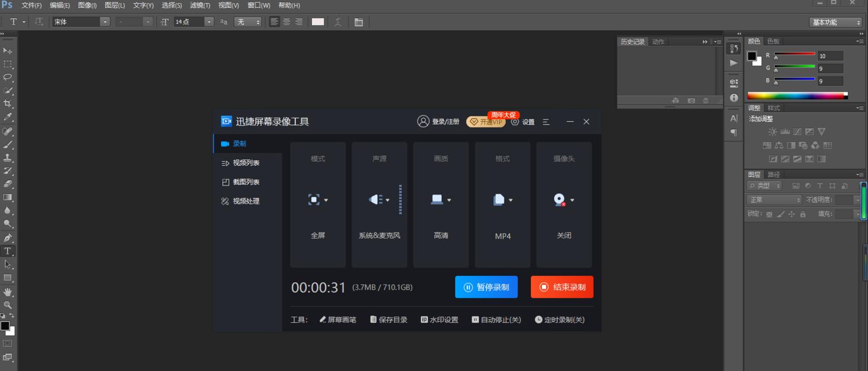Add a Levels adjustment icon

(785, 132)
